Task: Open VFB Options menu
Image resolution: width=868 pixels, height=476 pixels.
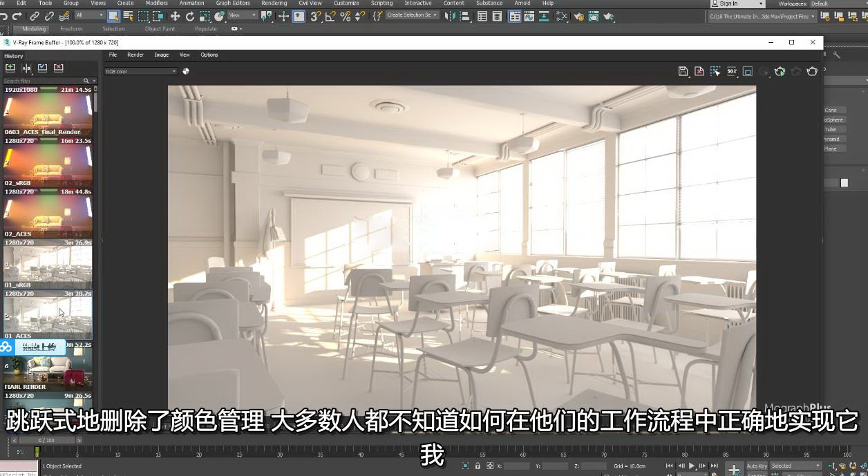Action: (x=209, y=55)
